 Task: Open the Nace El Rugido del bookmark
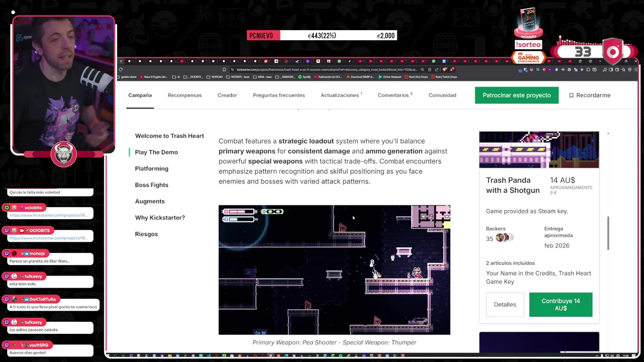[x=153, y=77]
